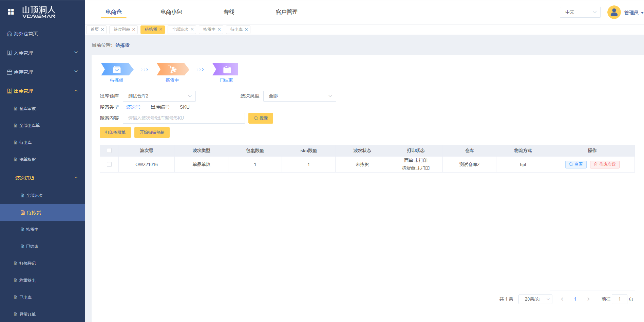Viewport: 644px width, 322px height.
Task: Click the blue 待拣货 workflow step icon
Action: coord(117,69)
